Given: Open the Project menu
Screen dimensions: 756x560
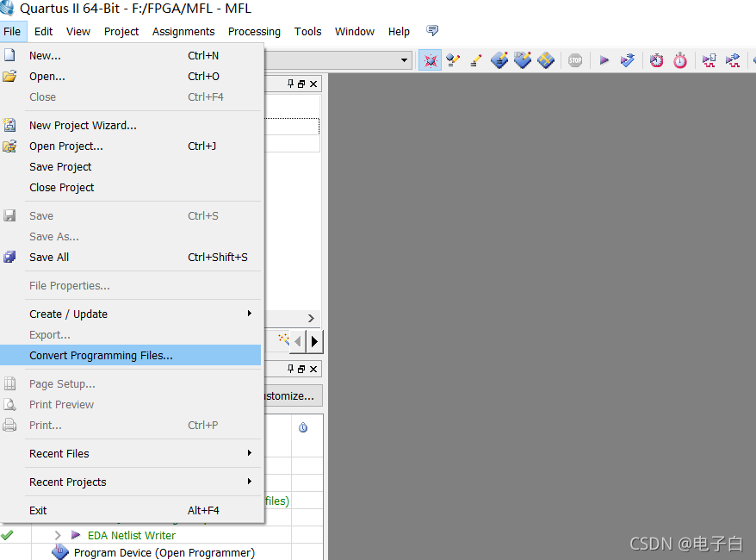Looking at the screenshot, I should (x=121, y=31).
